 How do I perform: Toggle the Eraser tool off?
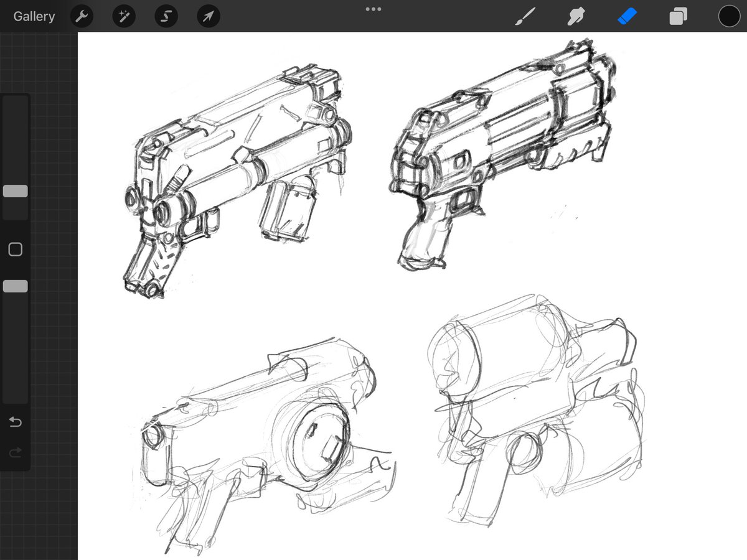[626, 16]
